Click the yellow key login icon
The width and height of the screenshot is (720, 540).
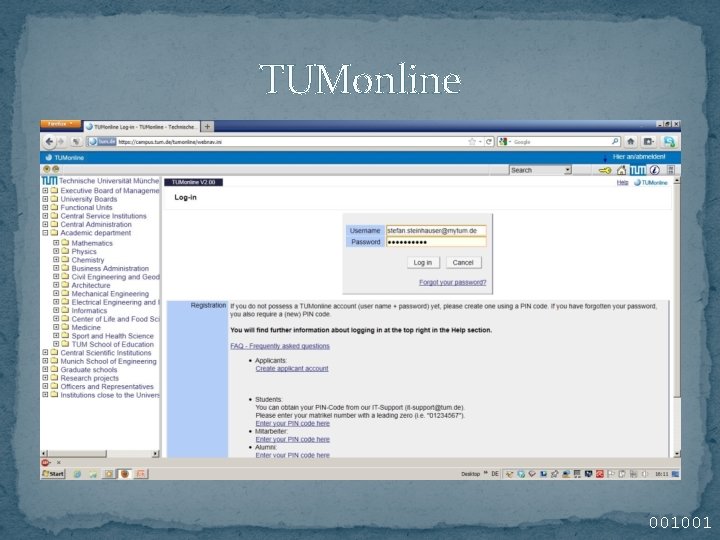[x=605, y=171]
